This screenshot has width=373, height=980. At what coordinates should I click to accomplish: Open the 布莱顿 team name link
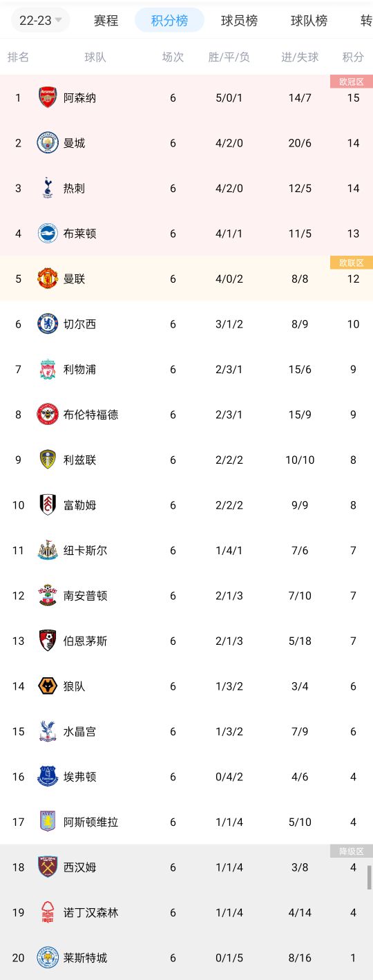click(x=80, y=234)
